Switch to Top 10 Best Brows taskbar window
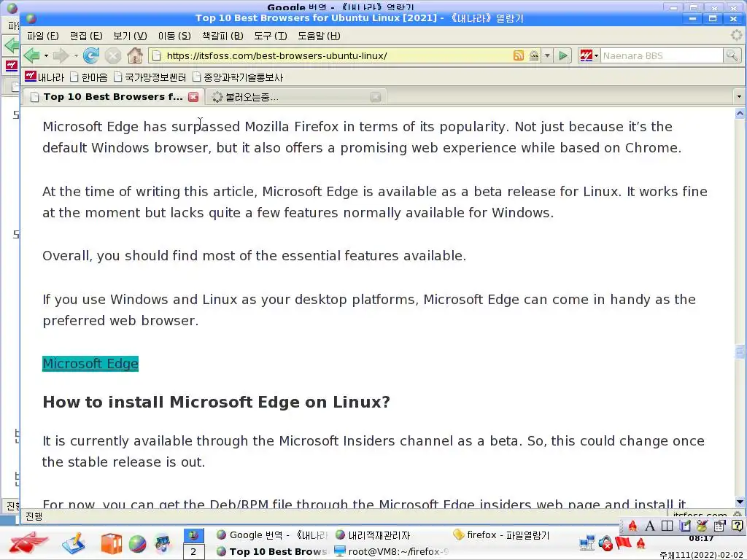747x560 pixels. pyautogui.click(x=271, y=551)
